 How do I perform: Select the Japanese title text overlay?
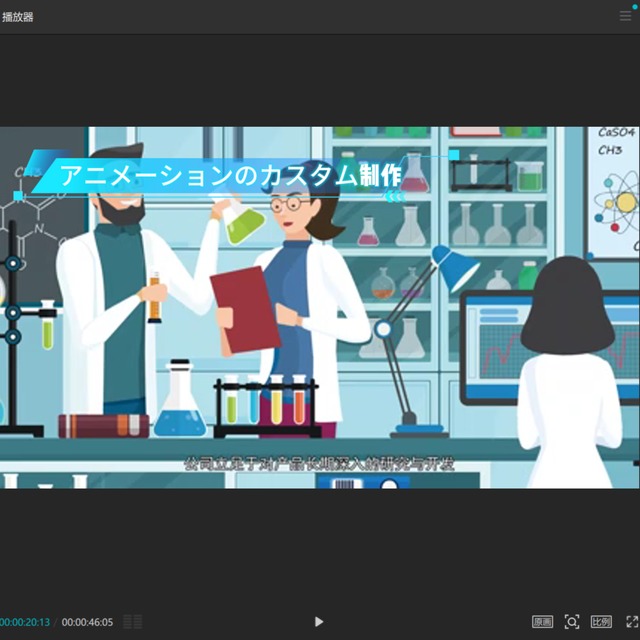[230, 176]
